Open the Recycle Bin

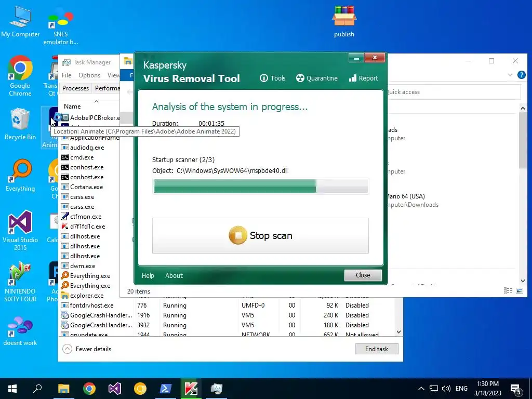pos(20,124)
